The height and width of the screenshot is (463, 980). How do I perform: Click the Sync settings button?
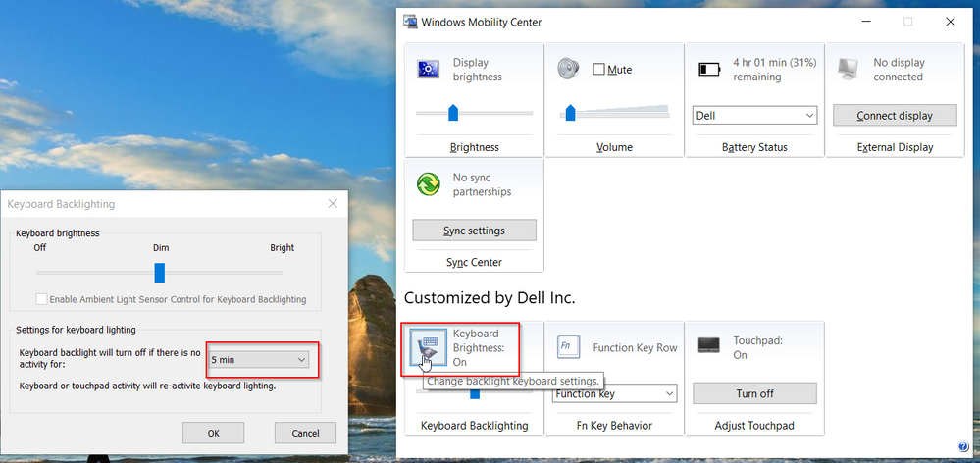(x=474, y=231)
